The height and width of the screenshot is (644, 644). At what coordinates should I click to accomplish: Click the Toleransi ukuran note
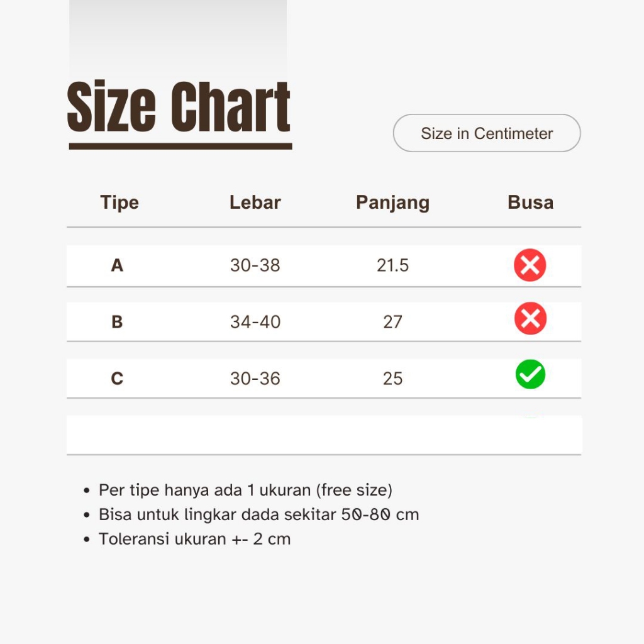point(194,539)
